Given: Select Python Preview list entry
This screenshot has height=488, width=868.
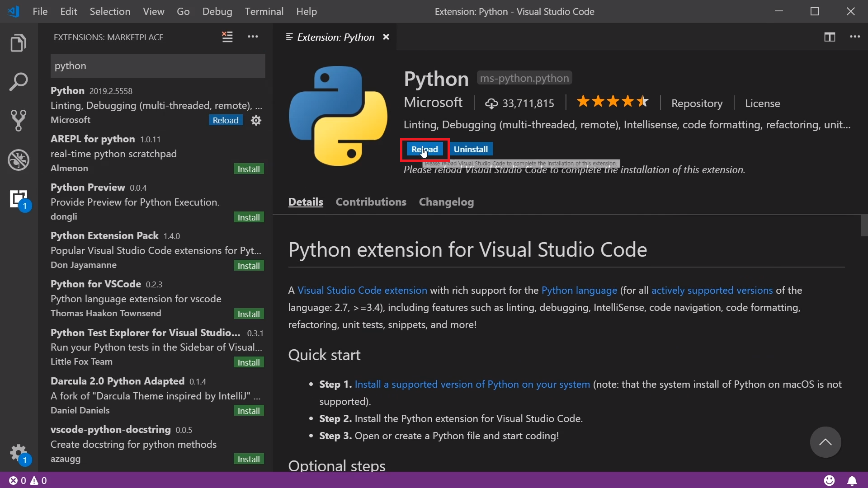Looking at the screenshot, I should pyautogui.click(x=156, y=202).
